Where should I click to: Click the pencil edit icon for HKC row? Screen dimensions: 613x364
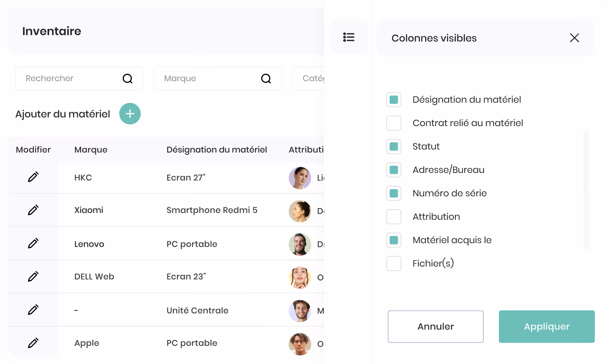click(33, 177)
